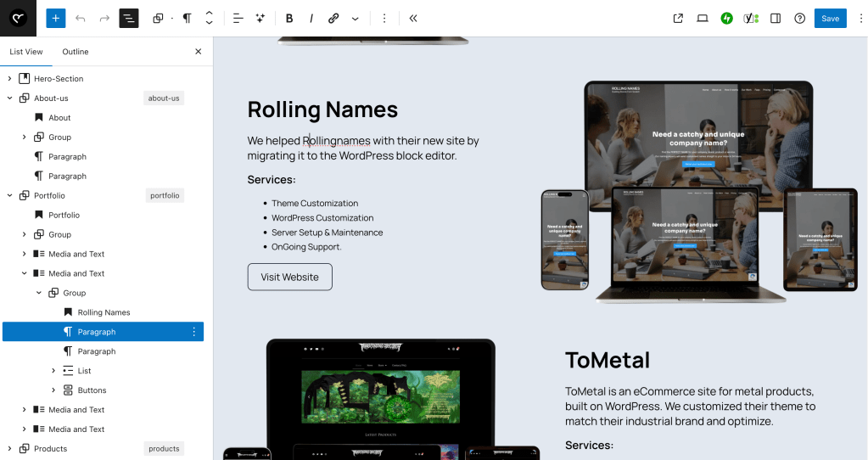Collapse the Portfolio group
The width and height of the screenshot is (868, 460).
(x=9, y=195)
